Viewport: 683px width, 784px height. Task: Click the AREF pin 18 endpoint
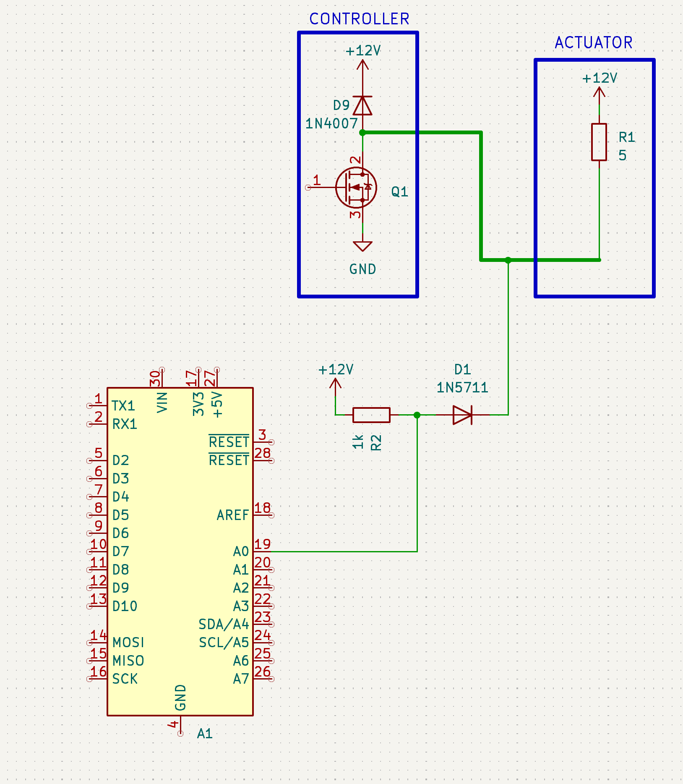pos(271,515)
